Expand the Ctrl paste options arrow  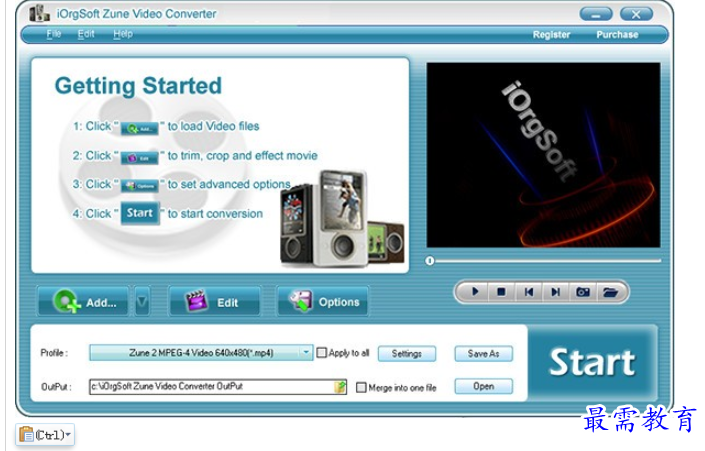(x=68, y=434)
